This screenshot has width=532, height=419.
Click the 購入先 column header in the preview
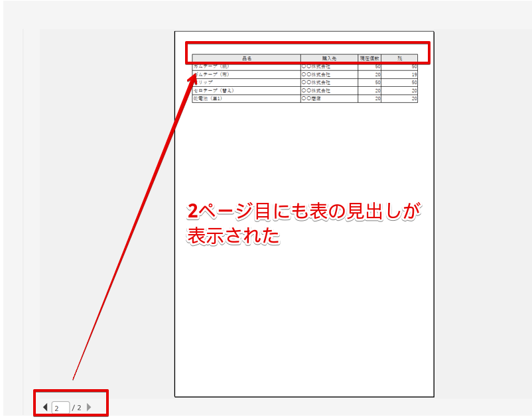pyautogui.click(x=329, y=58)
